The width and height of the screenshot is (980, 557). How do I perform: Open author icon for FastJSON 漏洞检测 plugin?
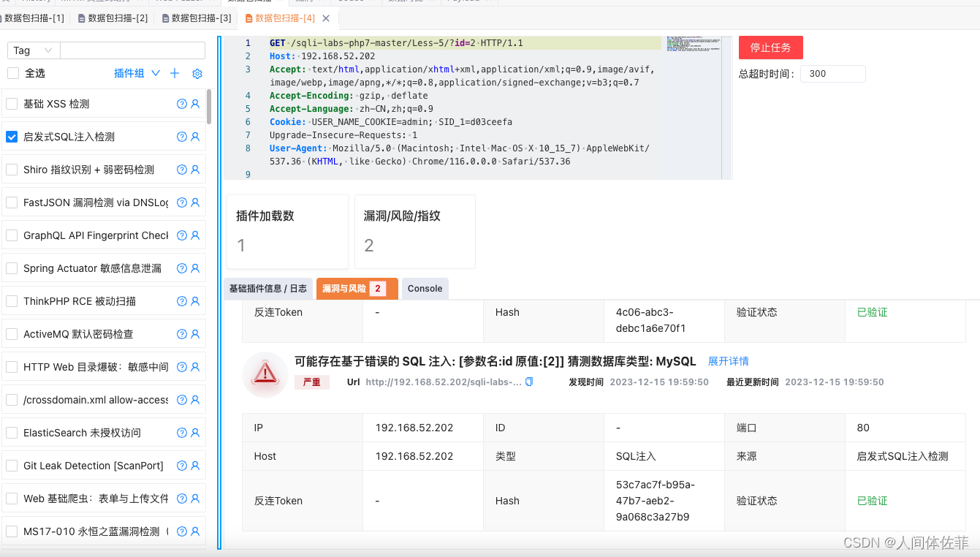(x=195, y=202)
